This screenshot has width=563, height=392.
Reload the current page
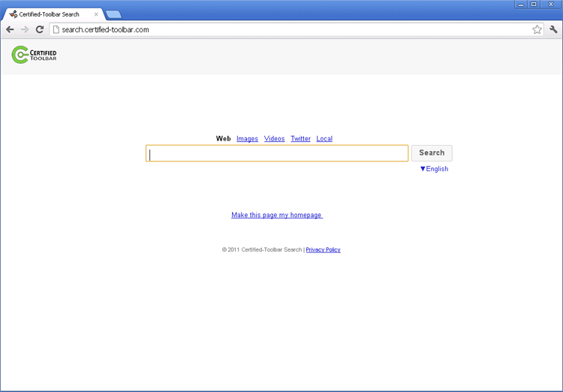coord(40,29)
